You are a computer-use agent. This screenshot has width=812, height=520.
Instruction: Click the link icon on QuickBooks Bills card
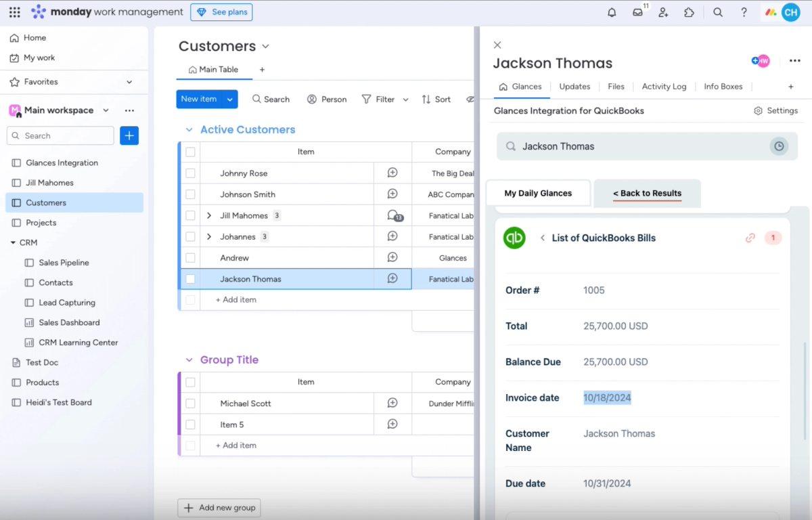coord(750,238)
